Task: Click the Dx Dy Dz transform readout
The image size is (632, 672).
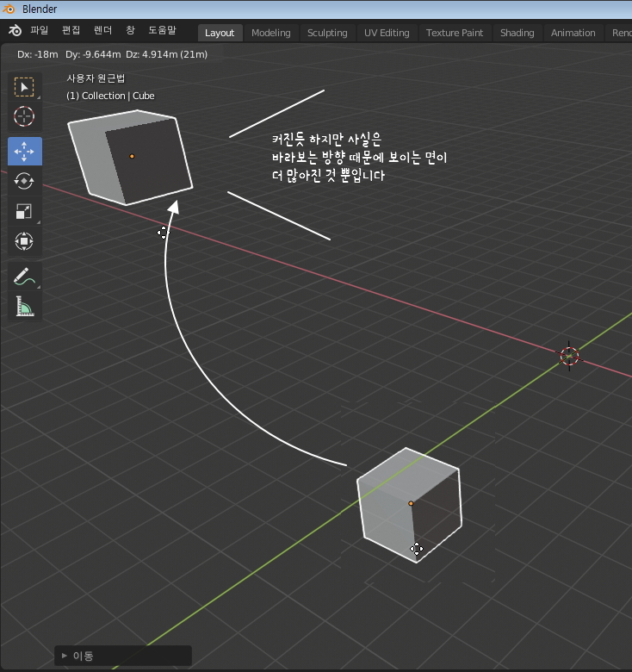Action: [112, 54]
